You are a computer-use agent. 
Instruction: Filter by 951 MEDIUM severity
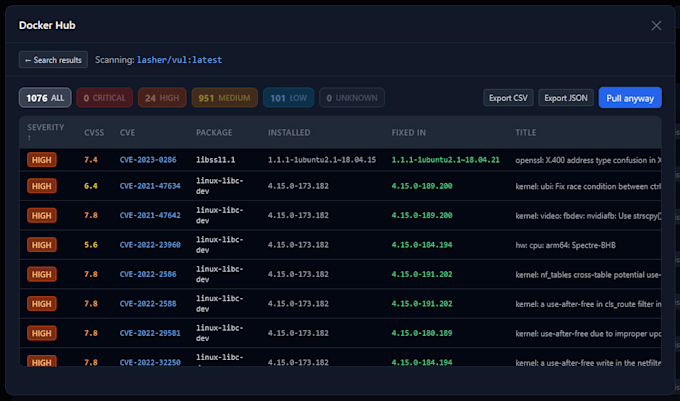(224, 98)
